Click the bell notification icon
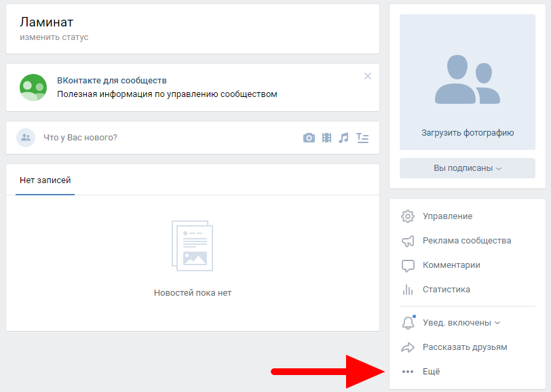This screenshot has width=551, height=392. tap(408, 323)
